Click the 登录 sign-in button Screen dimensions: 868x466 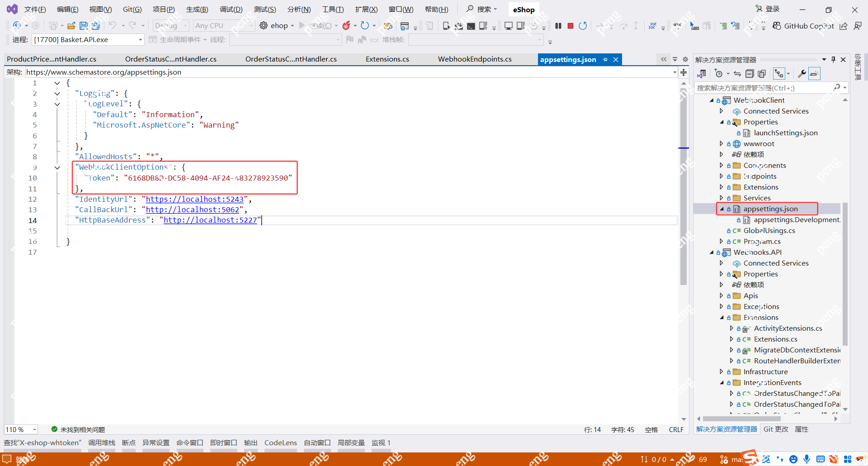pyautogui.click(x=768, y=9)
